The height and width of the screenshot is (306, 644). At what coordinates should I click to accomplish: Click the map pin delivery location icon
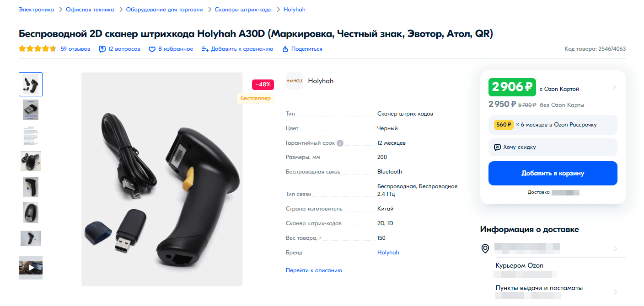click(x=485, y=249)
